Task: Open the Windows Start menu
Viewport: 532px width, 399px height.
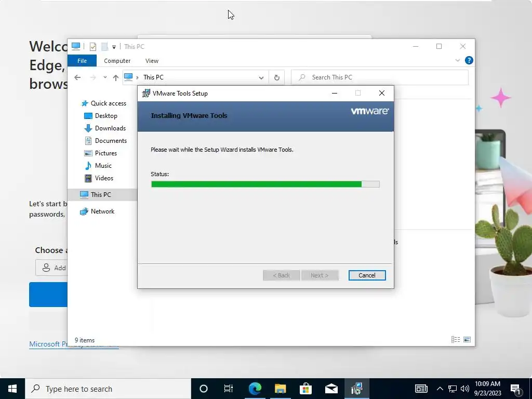Action: coord(12,389)
